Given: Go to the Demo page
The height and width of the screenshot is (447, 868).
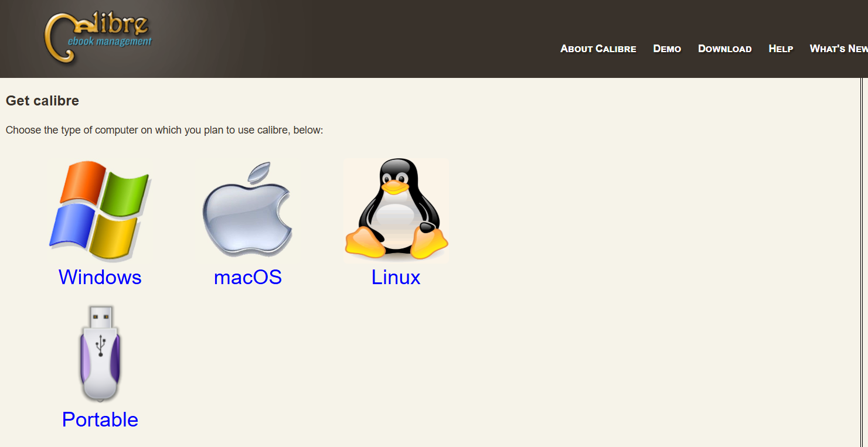Looking at the screenshot, I should click(667, 49).
